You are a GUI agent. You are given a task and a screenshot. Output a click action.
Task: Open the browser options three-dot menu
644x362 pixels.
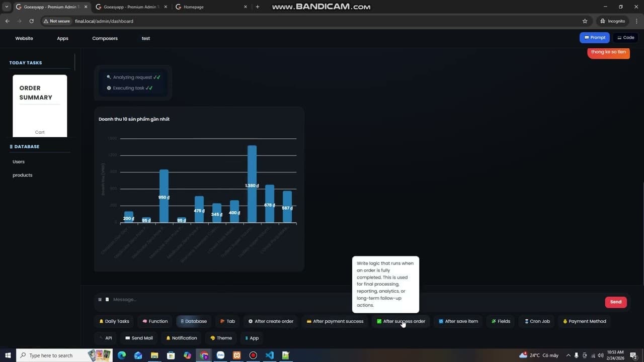(636, 21)
